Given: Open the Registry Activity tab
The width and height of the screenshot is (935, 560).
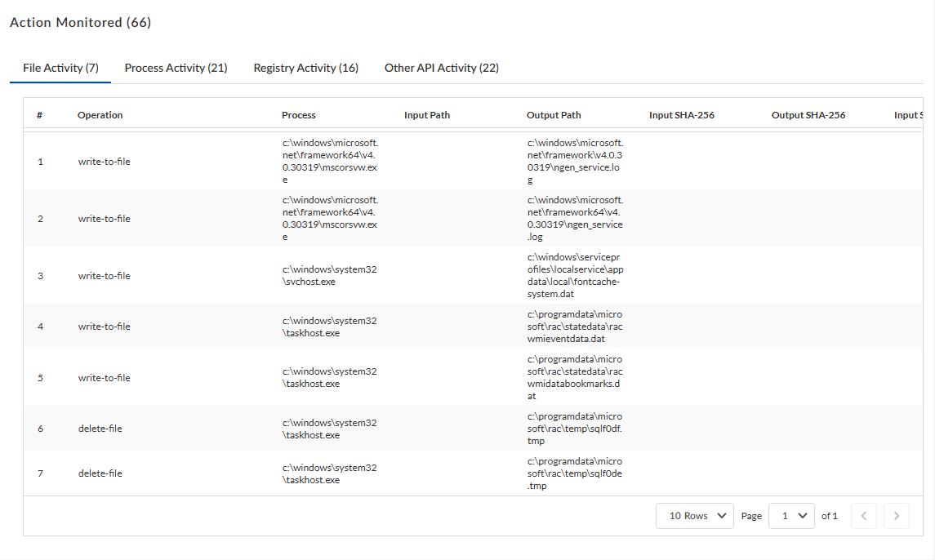Looking at the screenshot, I should (x=305, y=68).
